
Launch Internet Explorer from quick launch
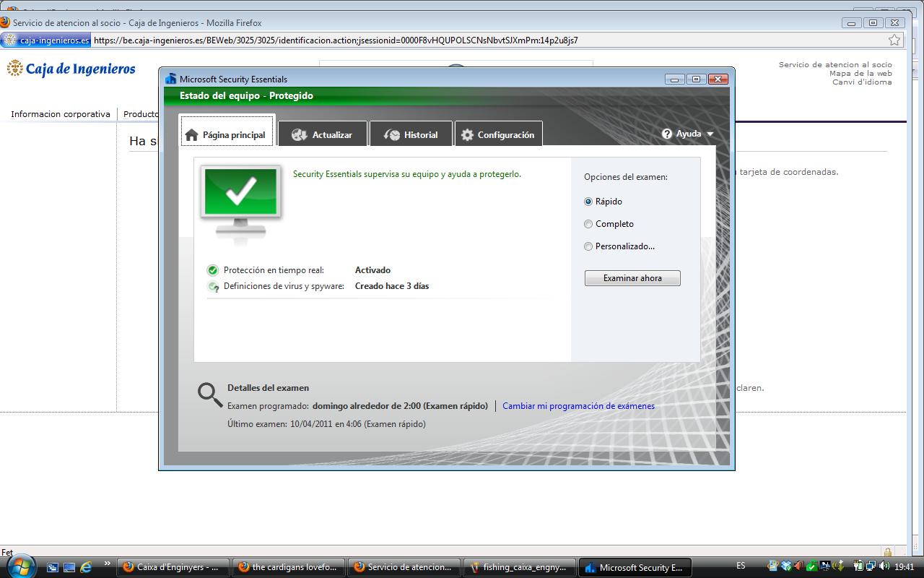click(86, 567)
